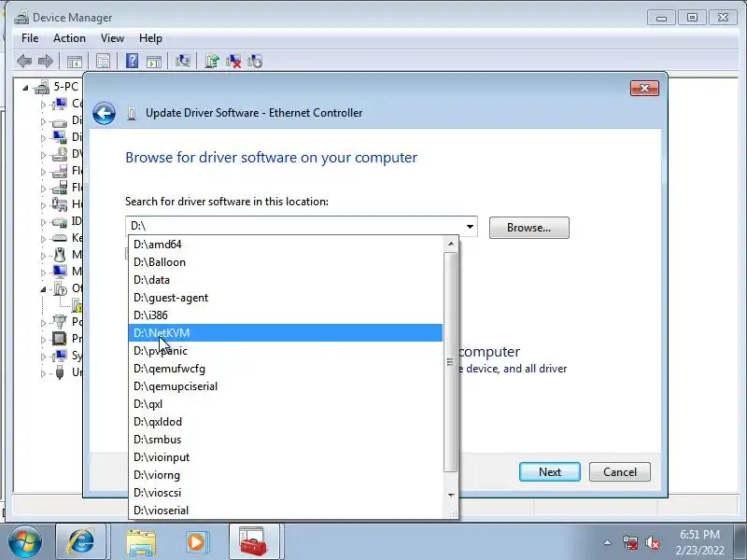Select the highlighted D:\NetKVM entry
This screenshot has width=747, height=560.
286,333
